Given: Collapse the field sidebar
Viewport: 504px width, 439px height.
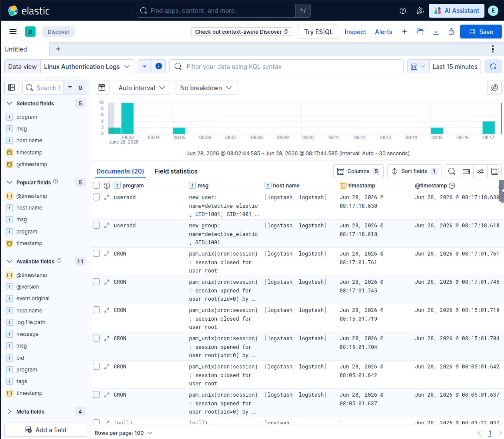Looking at the screenshot, I should click(12, 88).
